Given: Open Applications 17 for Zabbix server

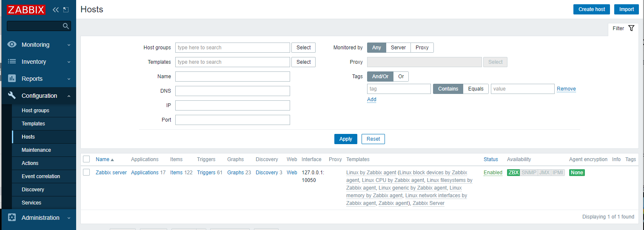Looking at the screenshot, I should pos(145,173).
